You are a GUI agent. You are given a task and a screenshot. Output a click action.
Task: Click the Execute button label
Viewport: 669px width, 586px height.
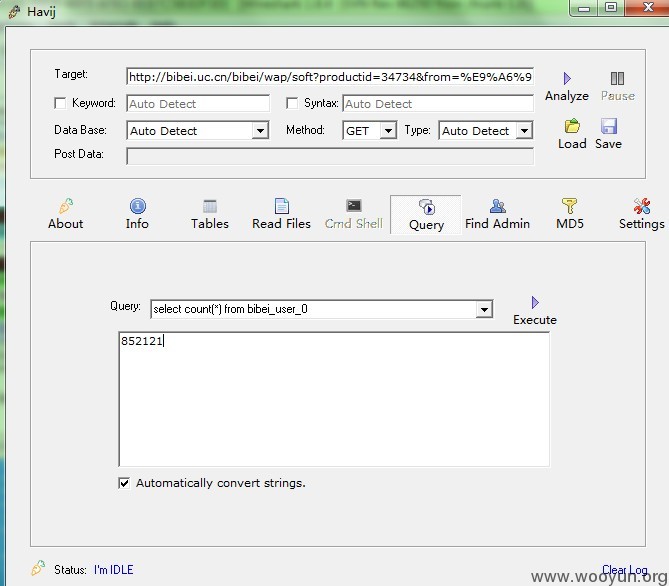pyautogui.click(x=535, y=320)
